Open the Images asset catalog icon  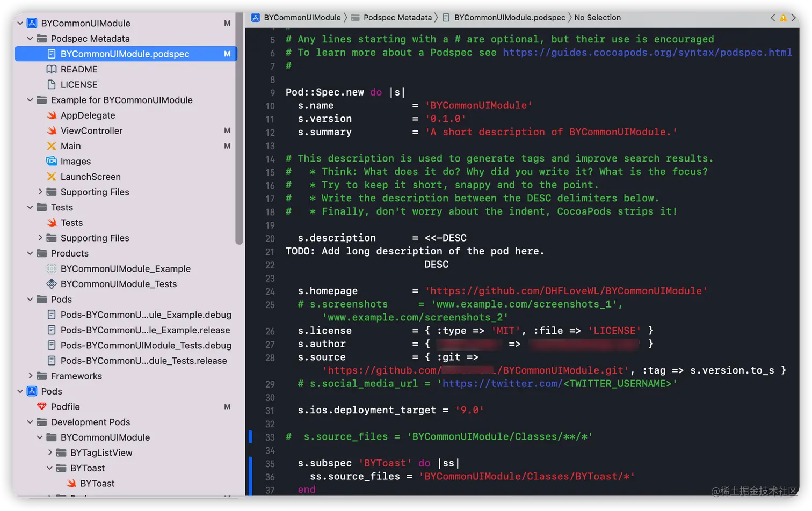tap(52, 161)
